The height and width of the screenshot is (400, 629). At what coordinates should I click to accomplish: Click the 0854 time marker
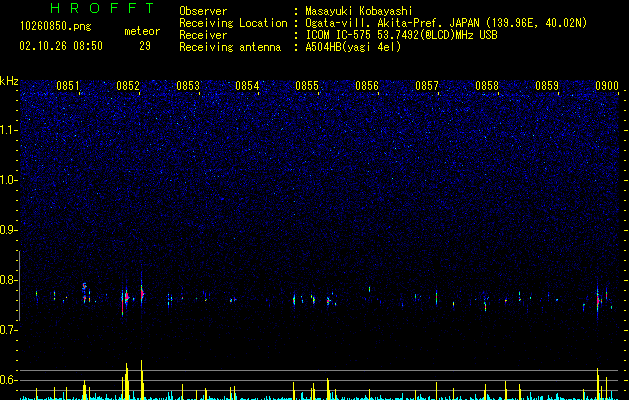coord(247,86)
